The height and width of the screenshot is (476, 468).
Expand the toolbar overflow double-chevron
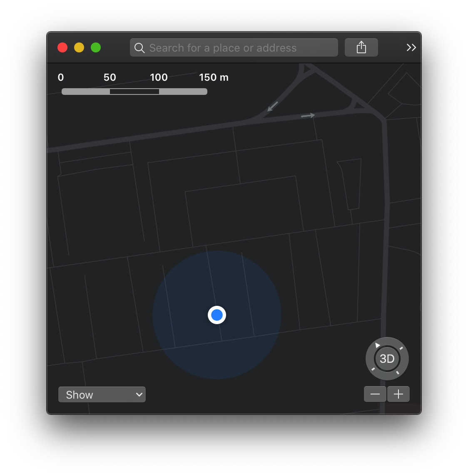[x=411, y=47]
